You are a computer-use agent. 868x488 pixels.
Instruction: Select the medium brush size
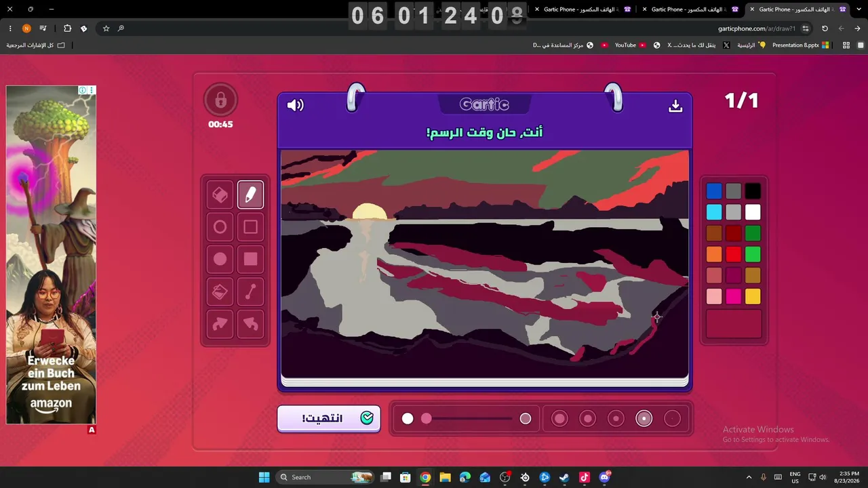click(x=616, y=419)
